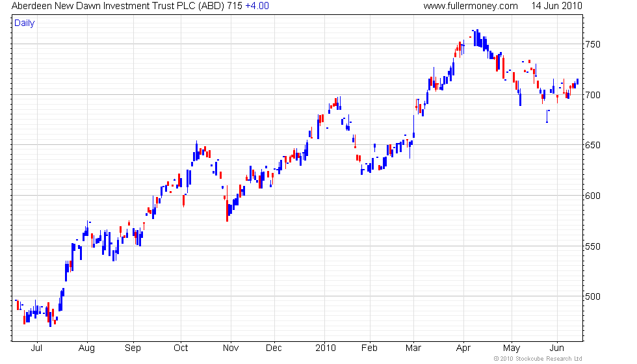Select the Jul label on time axis
This screenshot has height=364, width=637.
(36, 348)
